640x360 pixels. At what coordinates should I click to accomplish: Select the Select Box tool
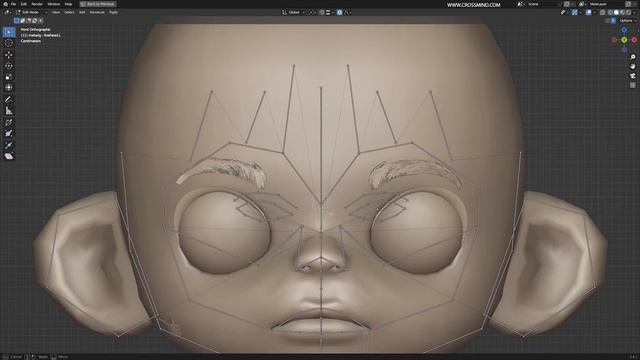(9, 32)
